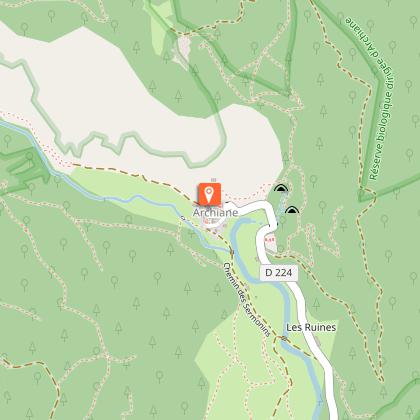The image size is (420, 420).
Task: Click the Archiane village label
Action: point(216,213)
